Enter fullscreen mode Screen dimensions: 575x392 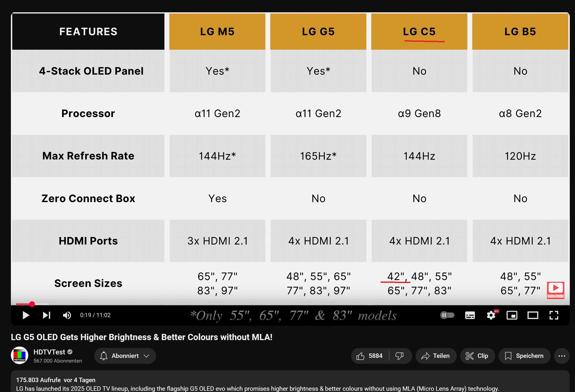[x=554, y=315]
